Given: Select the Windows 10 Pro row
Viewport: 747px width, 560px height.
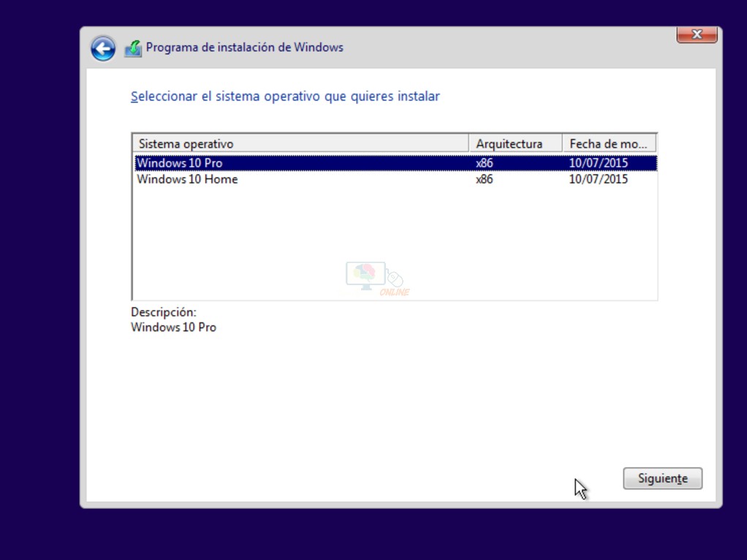Looking at the screenshot, I should tap(396, 163).
